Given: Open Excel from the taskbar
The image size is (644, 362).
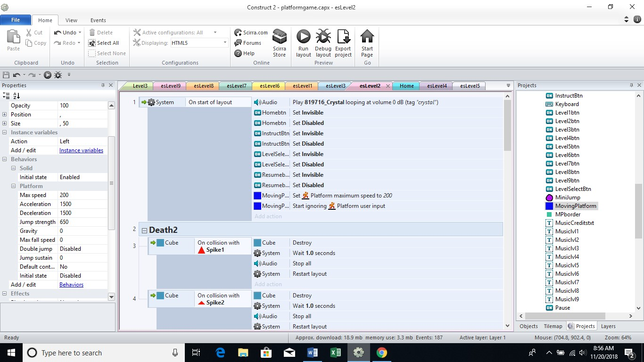Looking at the screenshot, I should [336, 353].
